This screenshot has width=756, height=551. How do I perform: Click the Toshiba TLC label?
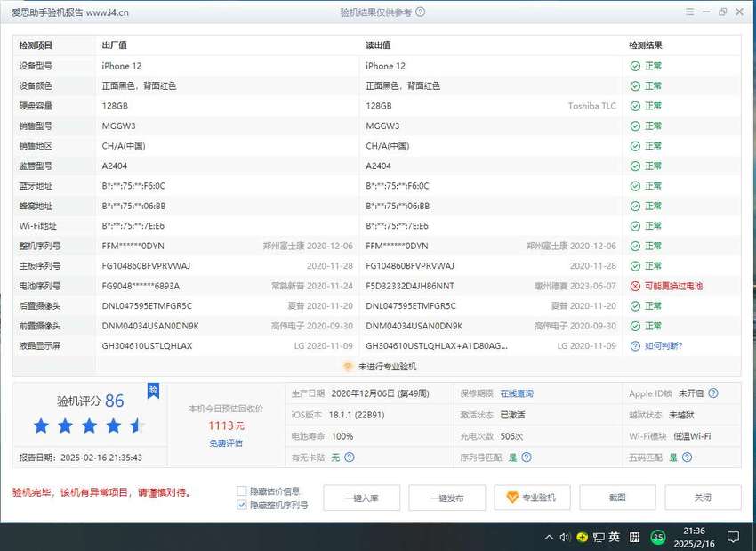592,106
